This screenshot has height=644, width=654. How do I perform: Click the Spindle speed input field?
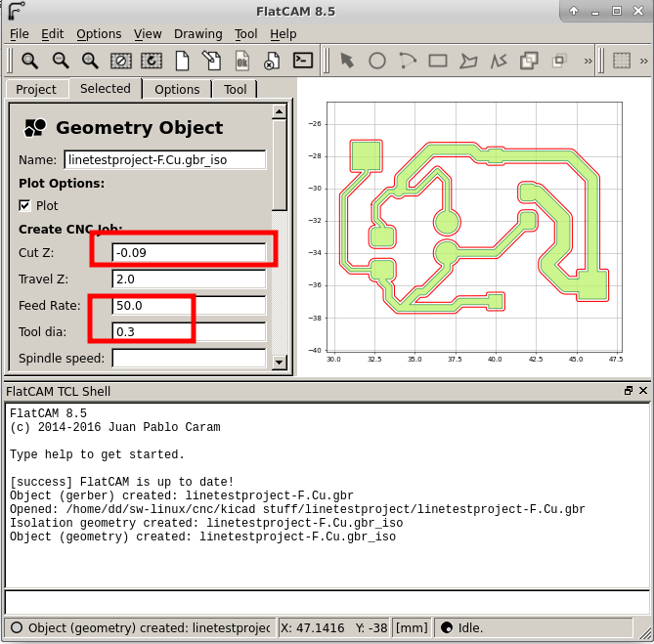pyautogui.click(x=189, y=358)
